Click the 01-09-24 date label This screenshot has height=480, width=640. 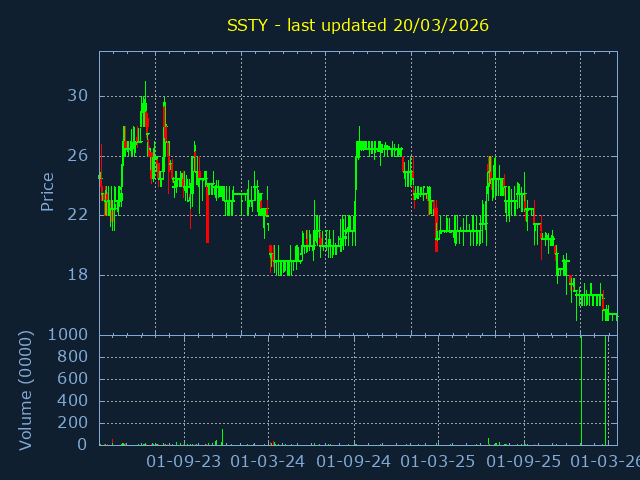(x=353, y=462)
